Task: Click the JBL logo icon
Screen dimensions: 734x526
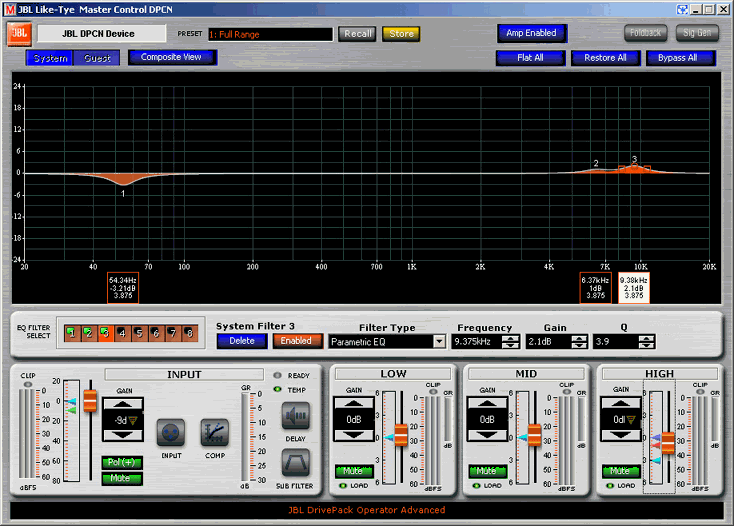Action: click(19, 34)
